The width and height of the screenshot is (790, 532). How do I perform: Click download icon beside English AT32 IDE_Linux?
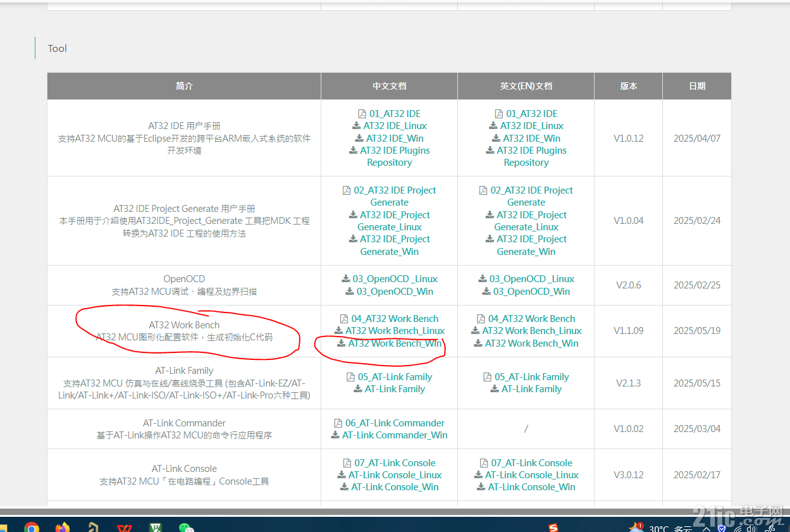[x=493, y=126]
